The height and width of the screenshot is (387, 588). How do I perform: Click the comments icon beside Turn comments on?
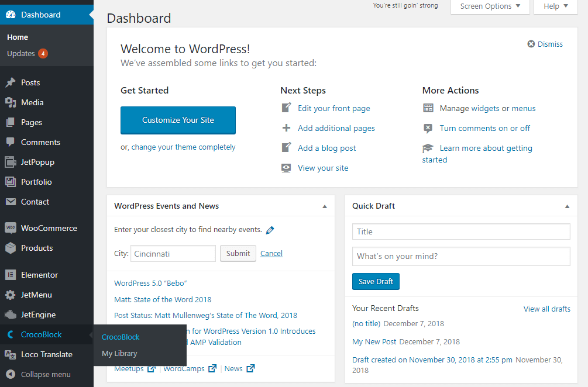tap(428, 128)
